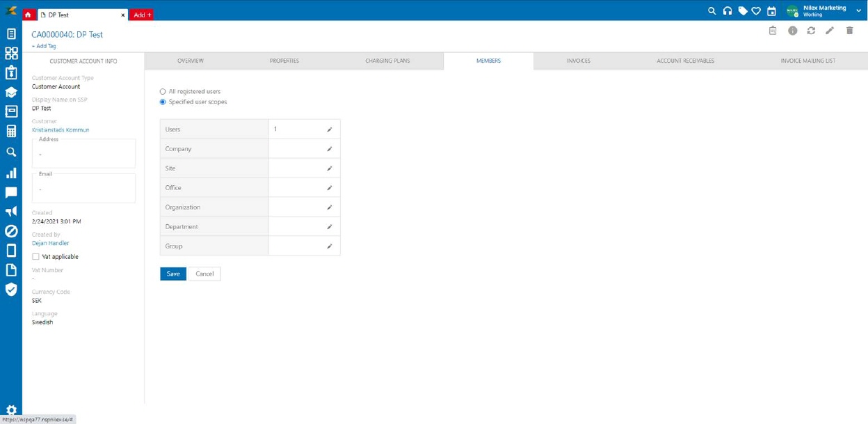Screen dimensions: 868x424
Task: Open the Invoices tab
Action: coord(578,61)
